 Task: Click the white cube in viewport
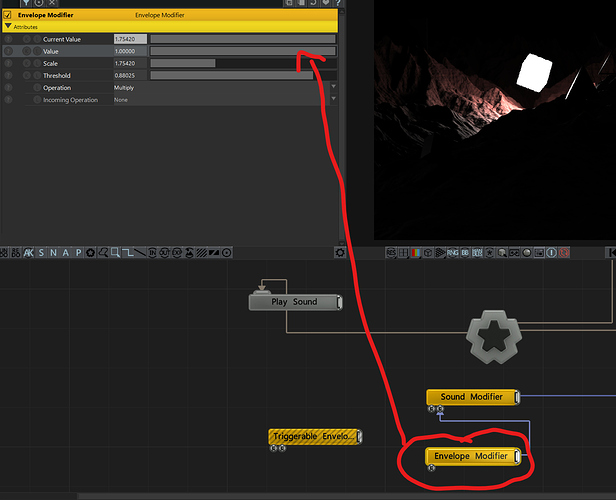[x=534, y=73]
